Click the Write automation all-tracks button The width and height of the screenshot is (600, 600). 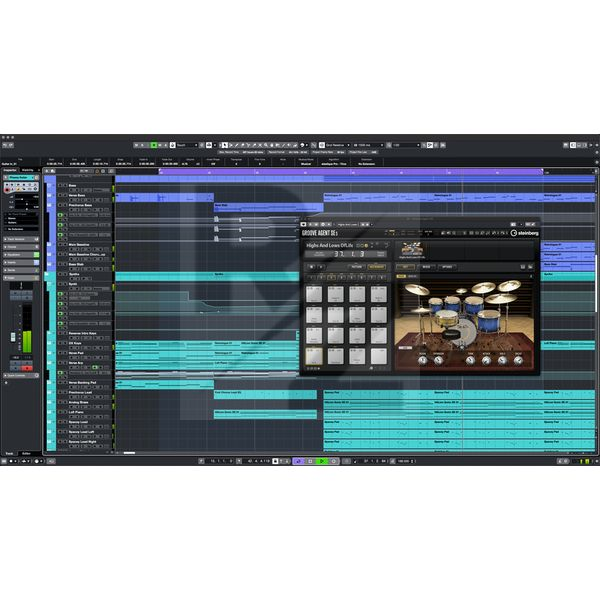160,145
